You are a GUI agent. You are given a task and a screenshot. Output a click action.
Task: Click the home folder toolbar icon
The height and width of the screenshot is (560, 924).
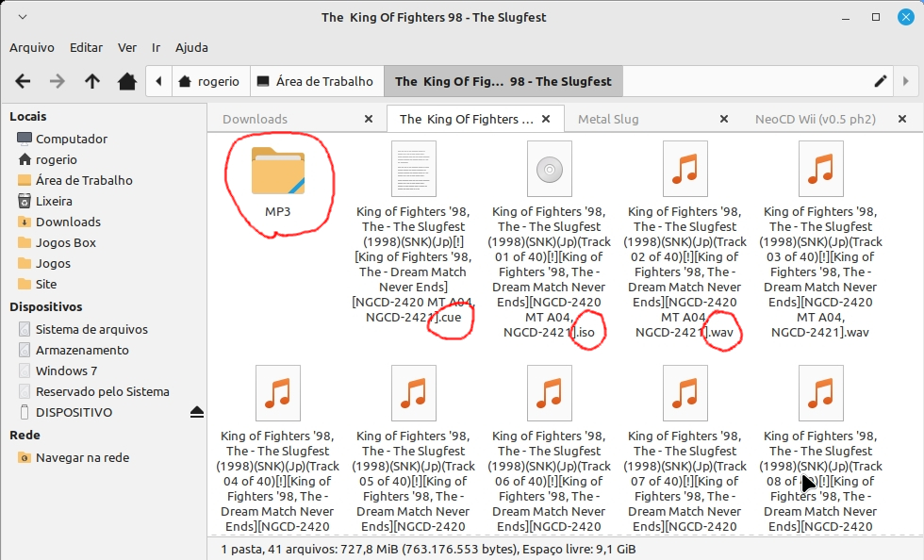point(127,81)
